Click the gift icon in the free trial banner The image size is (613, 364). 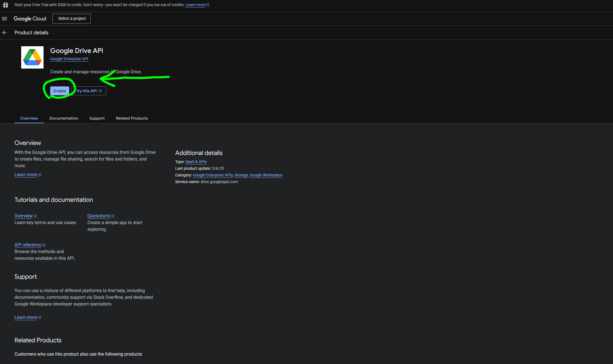(5, 5)
